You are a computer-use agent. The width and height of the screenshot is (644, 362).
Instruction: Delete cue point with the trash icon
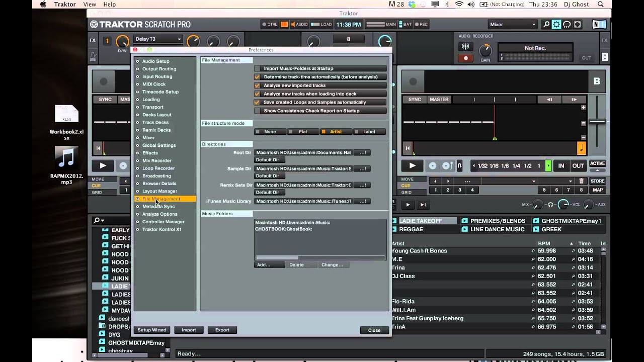pos(581,181)
